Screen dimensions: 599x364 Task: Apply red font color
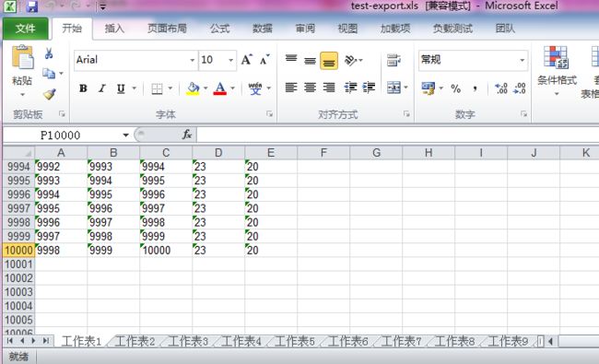point(219,88)
